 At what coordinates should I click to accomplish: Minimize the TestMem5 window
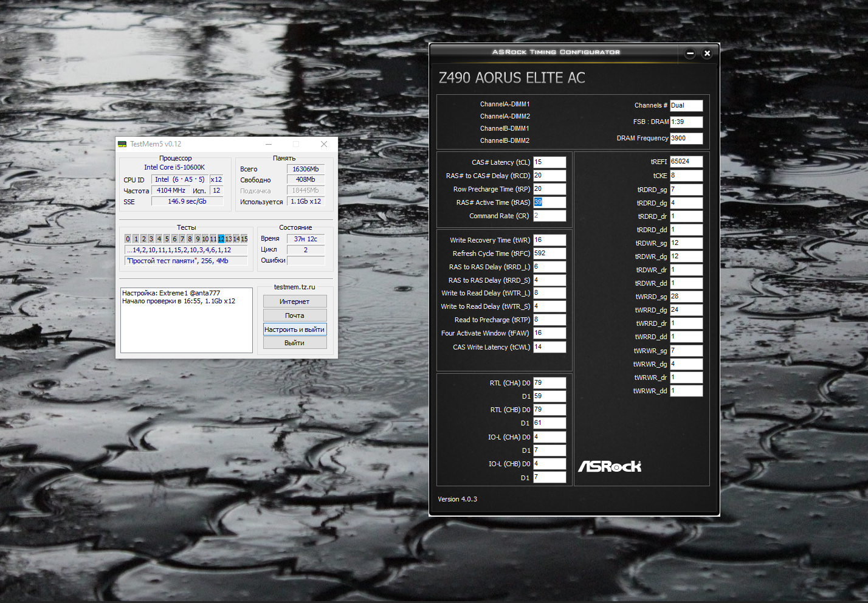(269, 144)
